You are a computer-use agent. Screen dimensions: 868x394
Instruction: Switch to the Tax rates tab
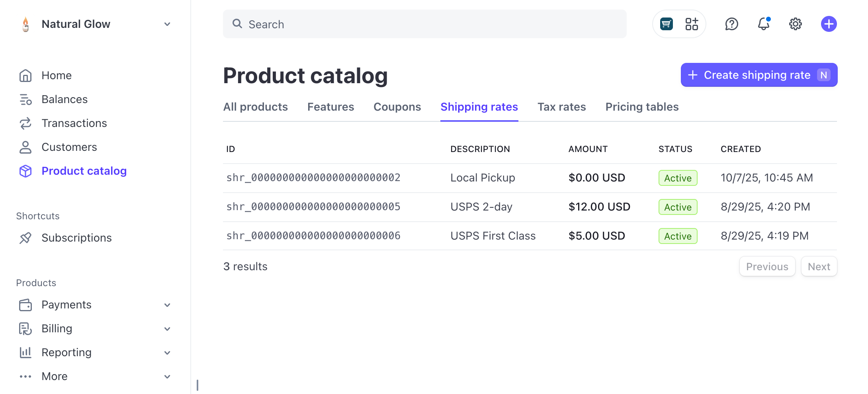pyautogui.click(x=561, y=107)
